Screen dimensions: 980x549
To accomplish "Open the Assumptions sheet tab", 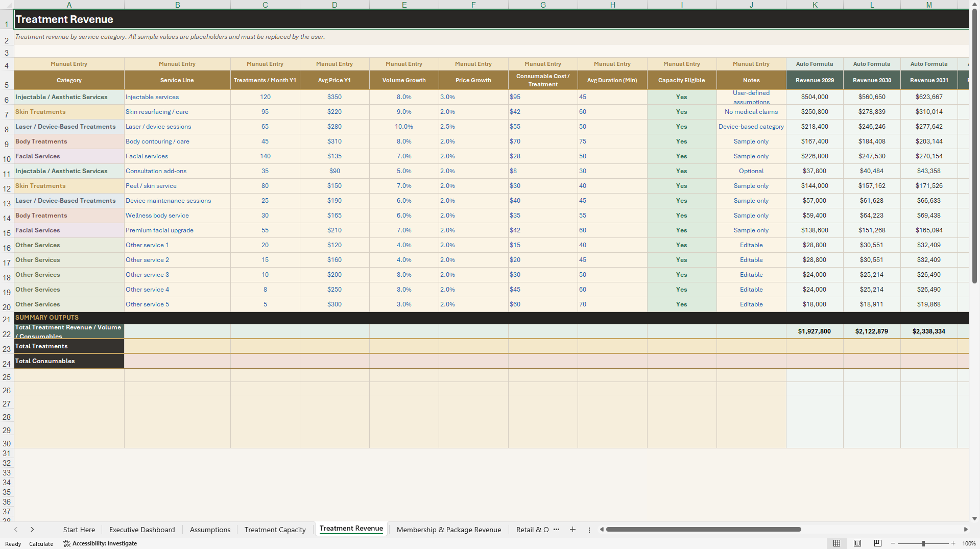I will [210, 530].
